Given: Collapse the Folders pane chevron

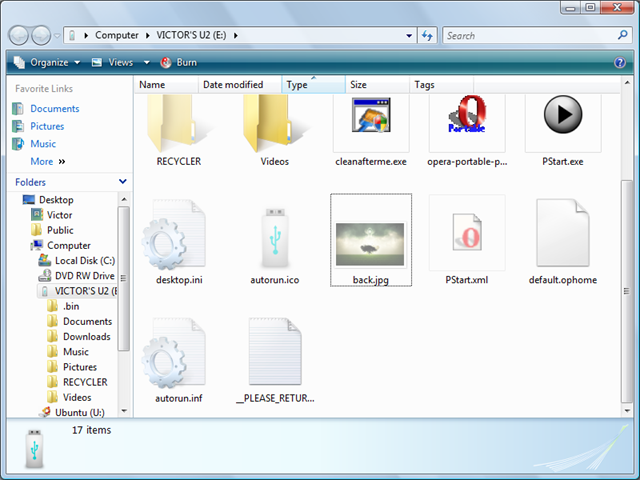Looking at the screenshot, I should pos(122,182).
